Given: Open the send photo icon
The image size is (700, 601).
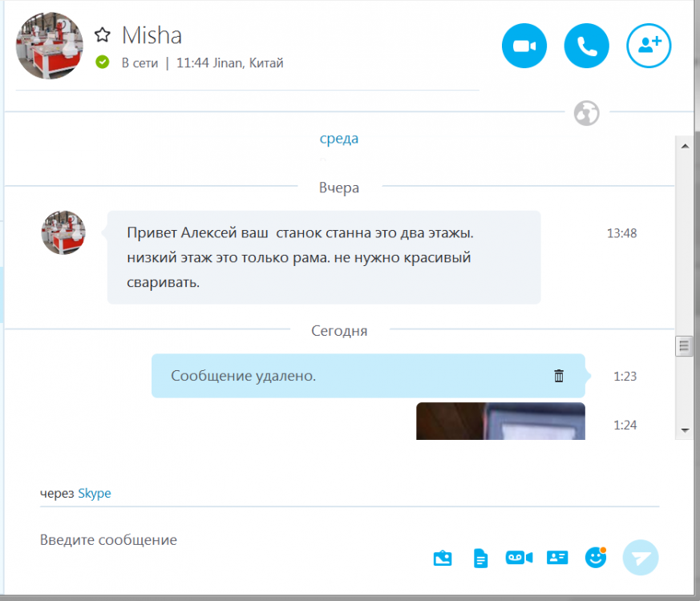Looking at the screenshot, I should point(443,559).
